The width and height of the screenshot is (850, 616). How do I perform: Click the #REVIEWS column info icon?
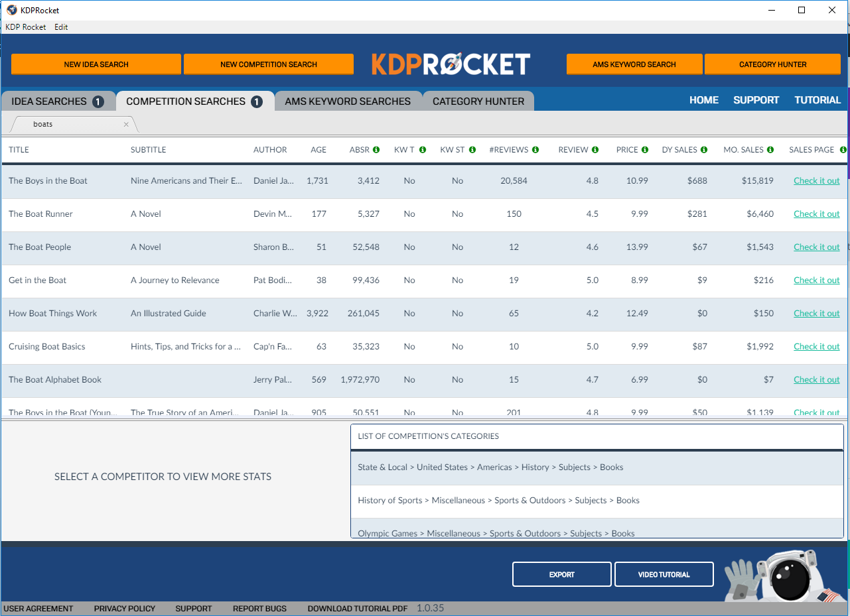coord(535,150)
